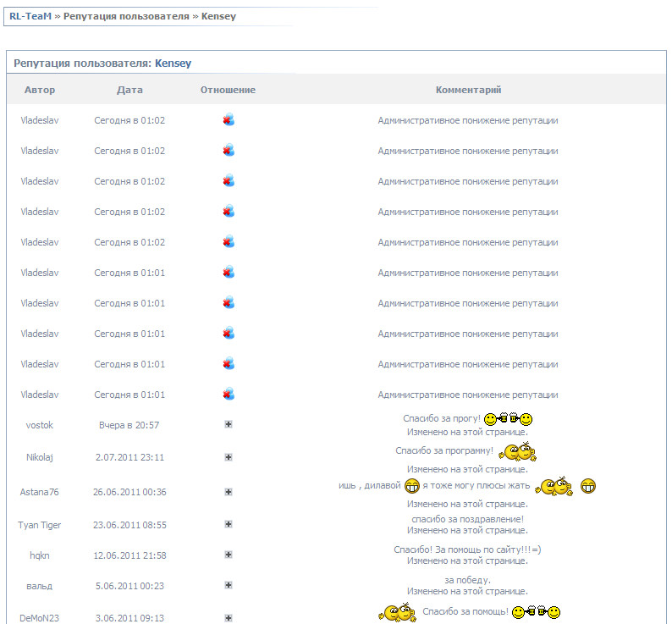Open Kensey profile from reputation table title
672x624 pixels.
(x=173, y=63)
